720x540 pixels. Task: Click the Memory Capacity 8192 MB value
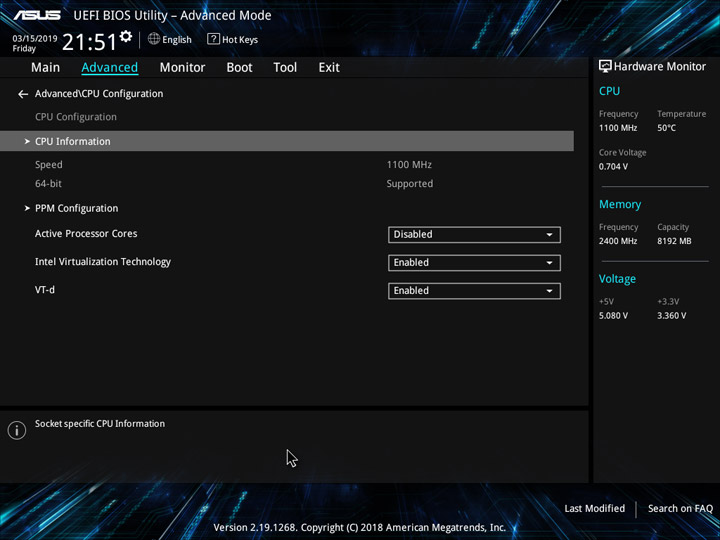[x=674, y=241]
